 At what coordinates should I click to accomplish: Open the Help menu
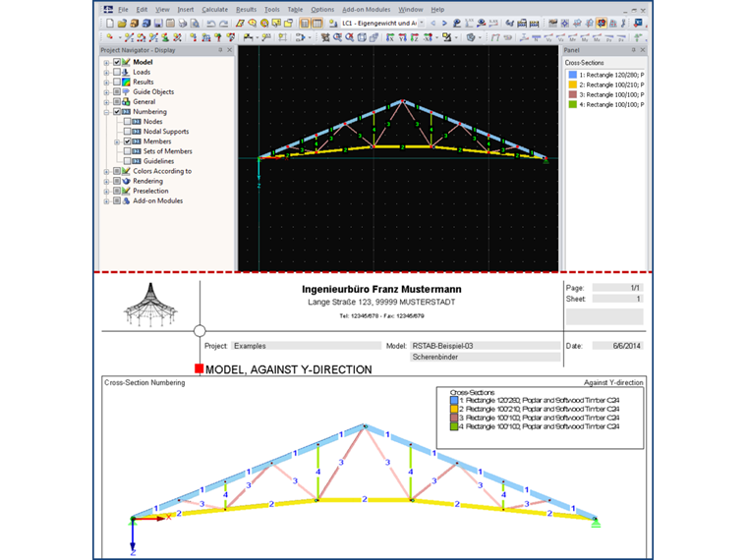tap(437, 10)
